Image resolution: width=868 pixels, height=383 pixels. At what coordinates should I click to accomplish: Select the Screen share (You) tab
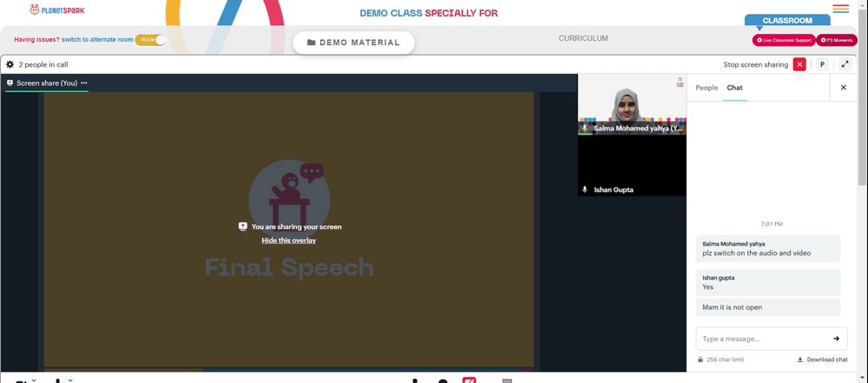(47, 83)
